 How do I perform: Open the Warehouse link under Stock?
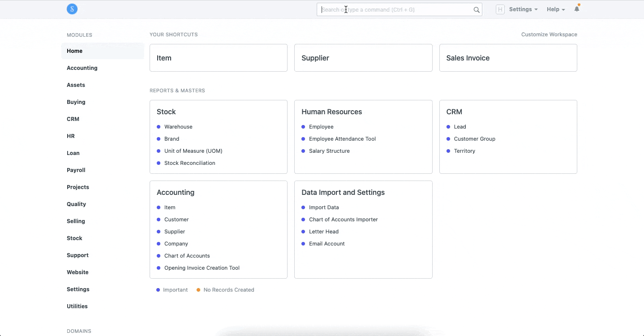(178, 127)
